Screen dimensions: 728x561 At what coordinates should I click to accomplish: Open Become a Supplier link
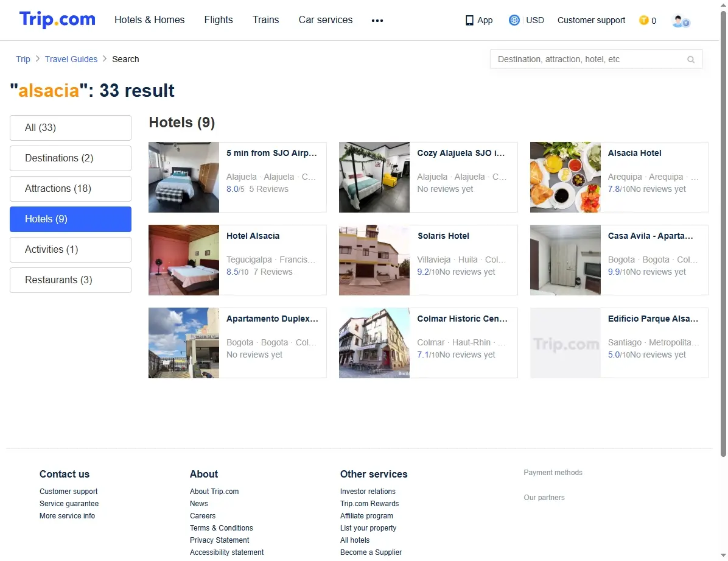click(x=371, y=552)
